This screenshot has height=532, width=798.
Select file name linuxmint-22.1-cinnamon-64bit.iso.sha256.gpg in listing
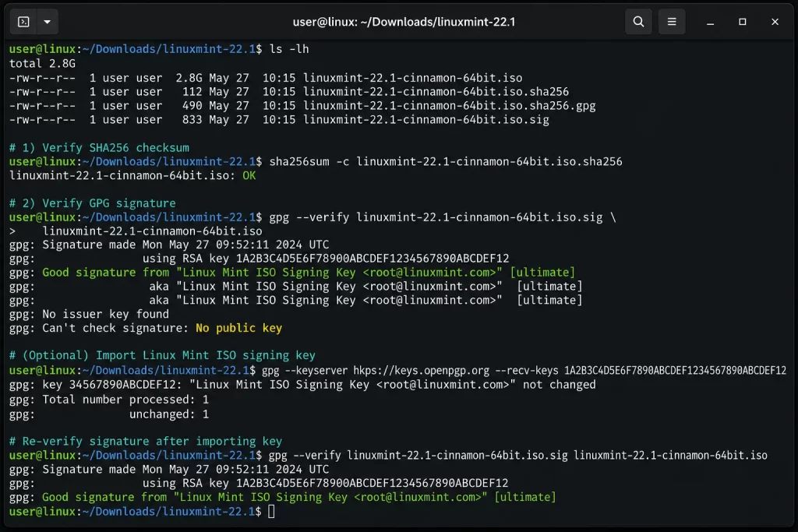(450, 106)
